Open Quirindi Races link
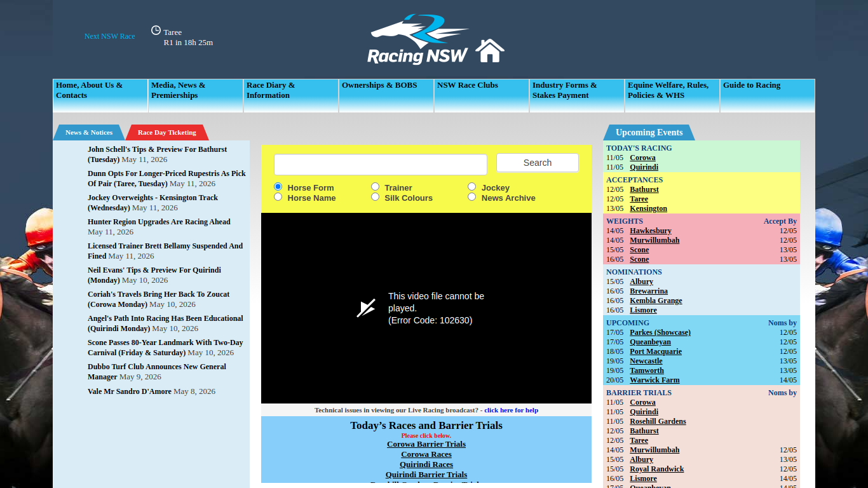Image resolution: width=868 pixels, height=488 pixels. click(426, 464)
